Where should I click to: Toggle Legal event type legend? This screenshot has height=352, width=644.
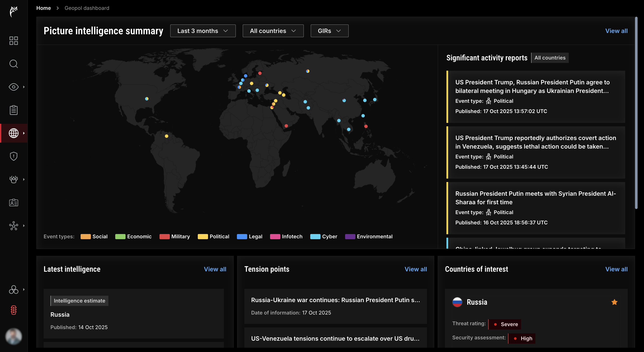pos(250,237)
